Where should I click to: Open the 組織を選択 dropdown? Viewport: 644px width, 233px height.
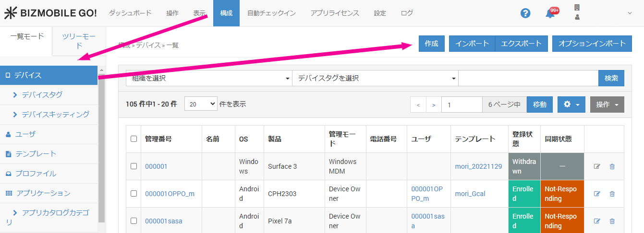tap(208, 78)
